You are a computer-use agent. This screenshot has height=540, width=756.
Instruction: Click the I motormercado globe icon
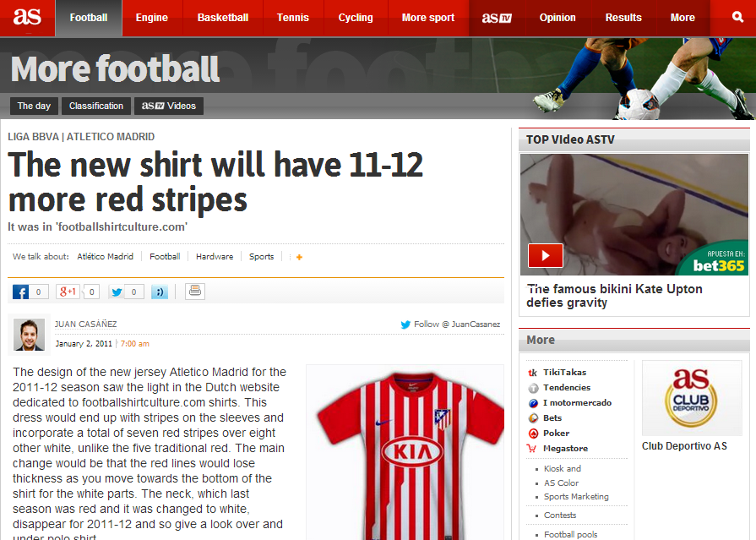point(533,403)
